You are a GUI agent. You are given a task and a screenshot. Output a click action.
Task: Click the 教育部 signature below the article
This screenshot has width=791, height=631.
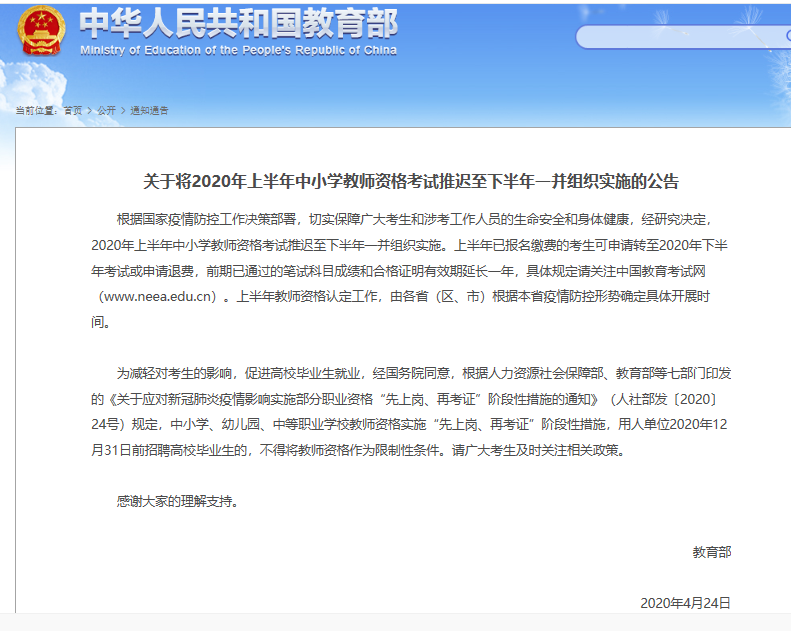(711, 551)
